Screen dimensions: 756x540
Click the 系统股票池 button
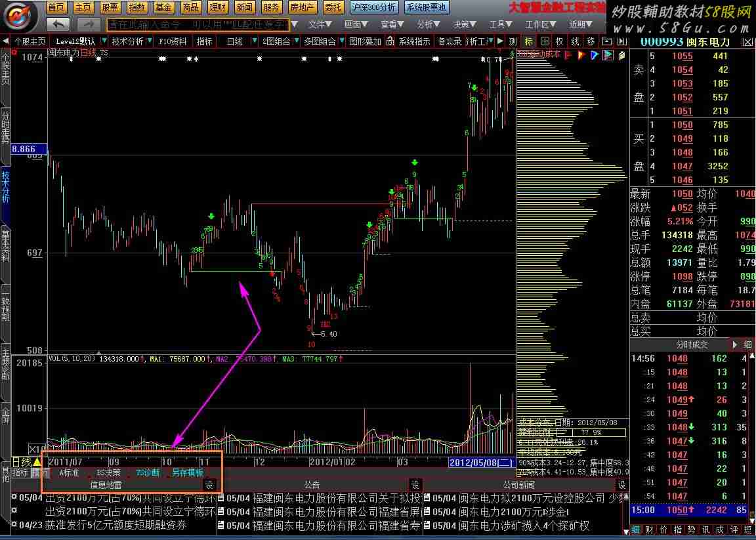426,7
